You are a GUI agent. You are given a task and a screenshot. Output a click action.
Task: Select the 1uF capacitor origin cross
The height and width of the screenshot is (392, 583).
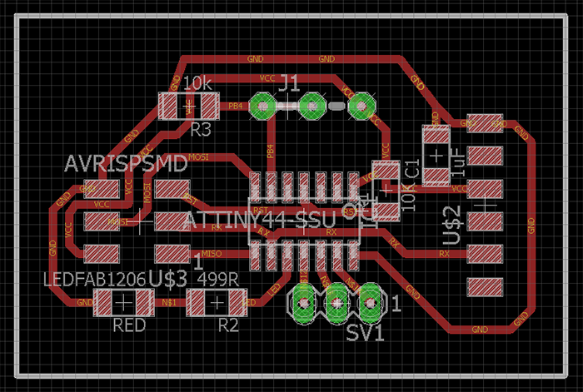(x=436, y=156)
